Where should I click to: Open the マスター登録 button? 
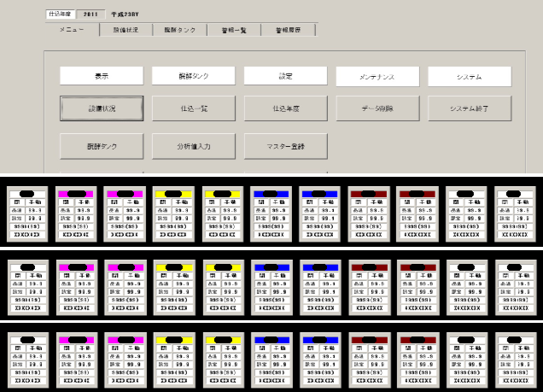[x=286, y=146]
